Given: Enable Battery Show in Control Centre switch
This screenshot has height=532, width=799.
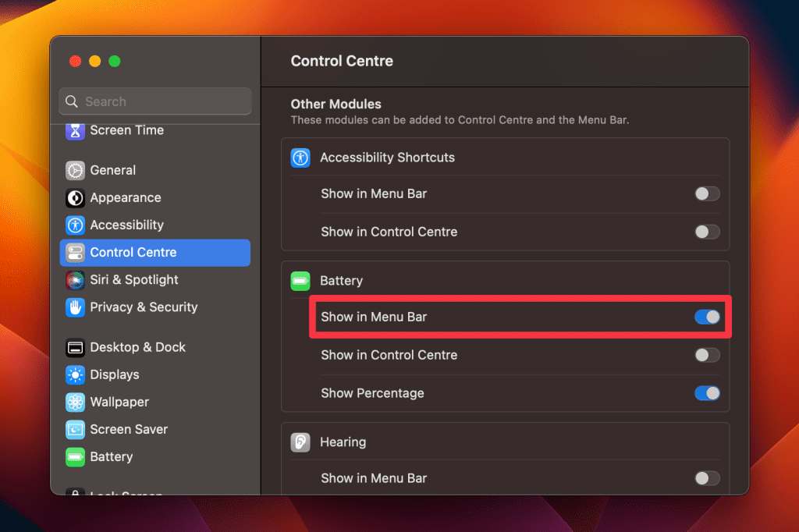Looking at the screenshot, I should tap(707, 355).
